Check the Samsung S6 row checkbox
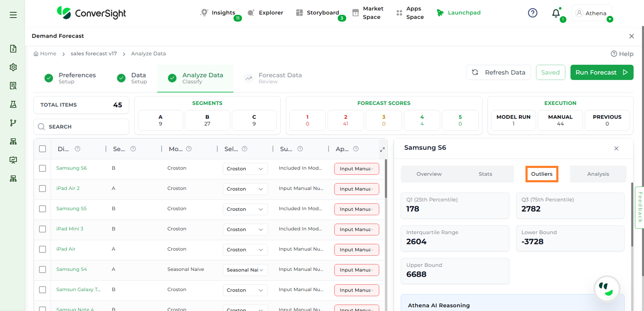 (x=43, y=168)
